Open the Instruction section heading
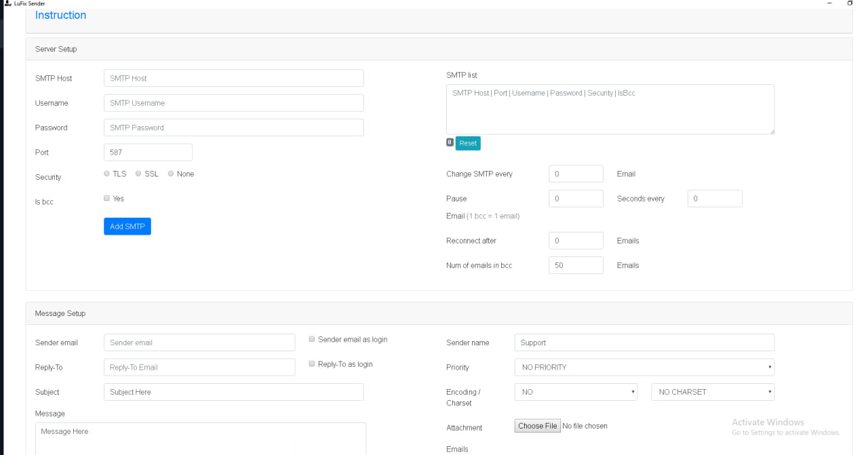 (60, 15)
